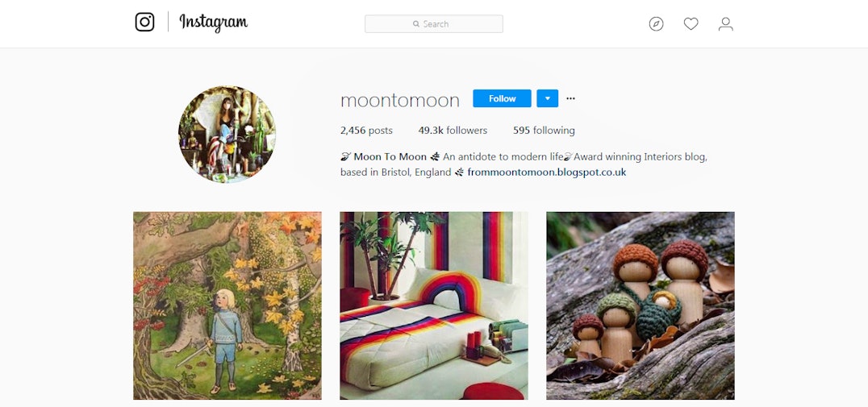Open the moontomoon profile picture
The width and height of the screenshot is (868, 407).
point(227,135)
